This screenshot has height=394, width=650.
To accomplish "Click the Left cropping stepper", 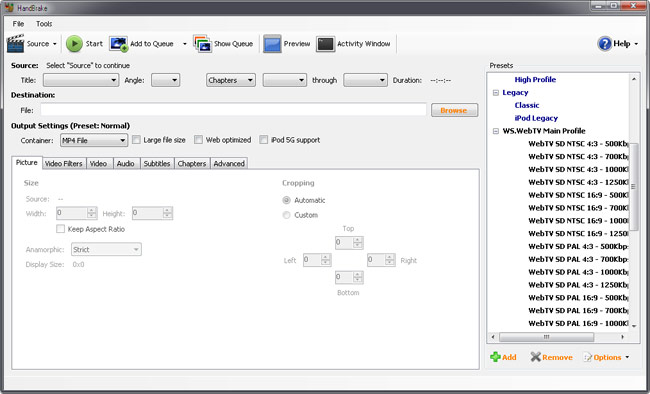I will point(317,260).
